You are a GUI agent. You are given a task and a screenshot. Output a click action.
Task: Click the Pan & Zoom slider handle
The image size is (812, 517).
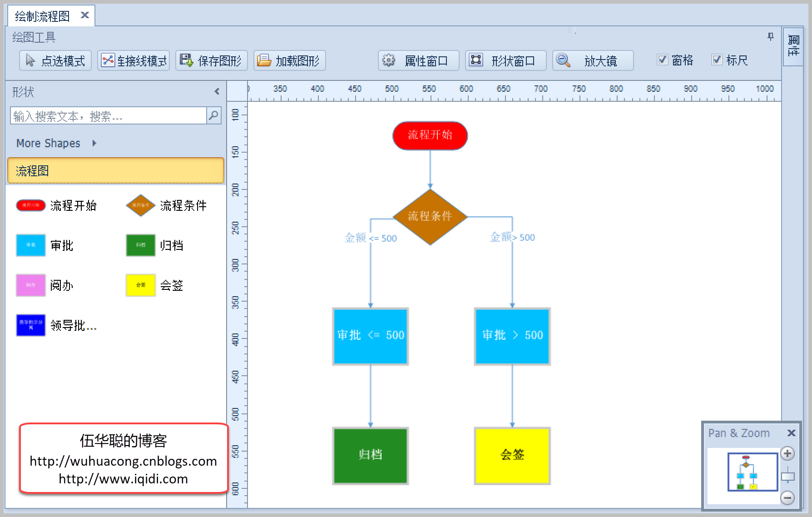(x=788, y=477)
